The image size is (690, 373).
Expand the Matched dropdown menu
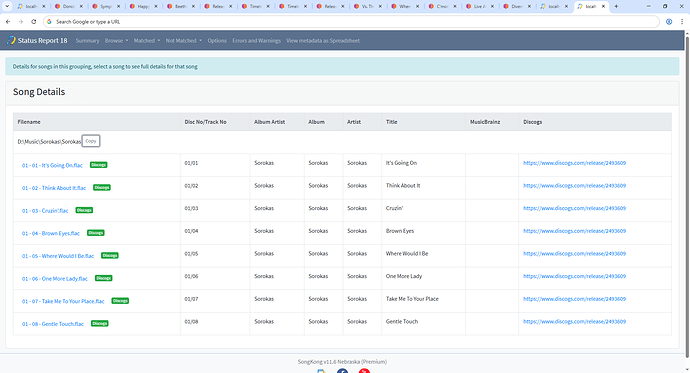point(147,40)
